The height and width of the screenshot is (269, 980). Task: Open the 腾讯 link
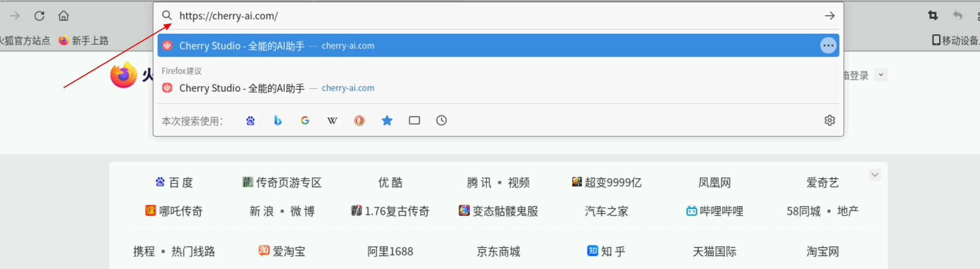click(x=479, y=183)
